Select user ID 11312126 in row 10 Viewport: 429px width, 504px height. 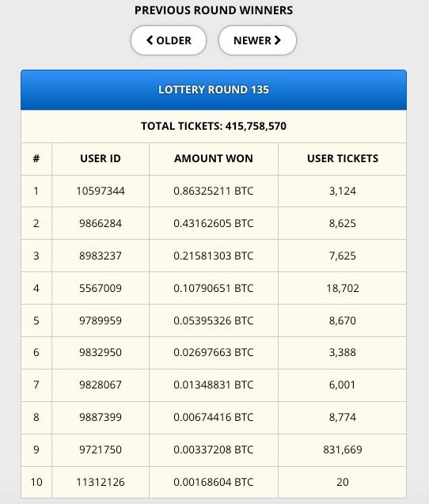pyautogui.click(x=101, y=482)
